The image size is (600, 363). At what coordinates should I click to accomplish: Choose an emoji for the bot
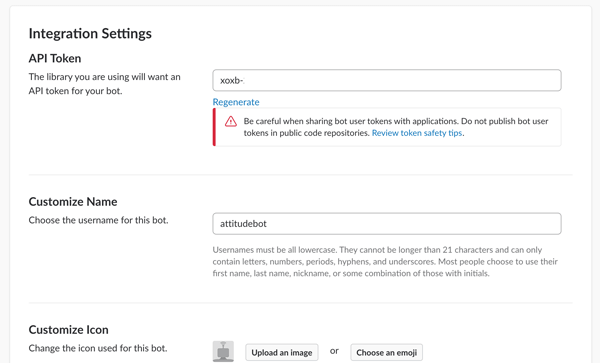(x=386, y=353)
